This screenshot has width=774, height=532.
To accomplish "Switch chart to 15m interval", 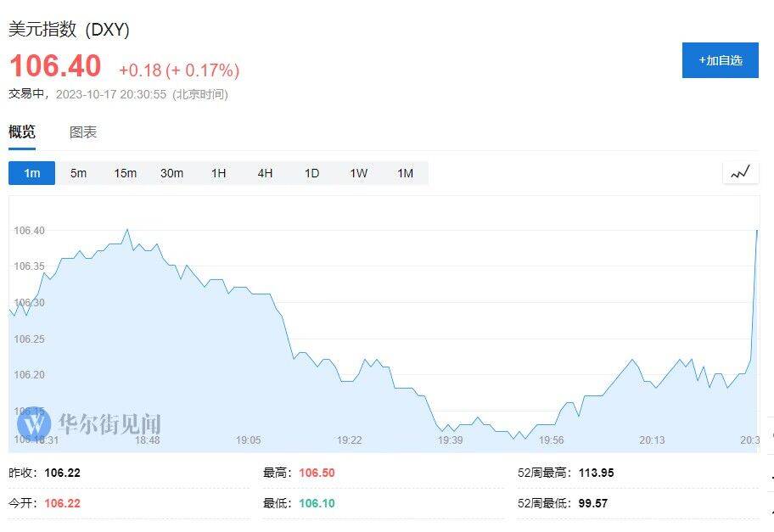I will (x=125, y=173).
